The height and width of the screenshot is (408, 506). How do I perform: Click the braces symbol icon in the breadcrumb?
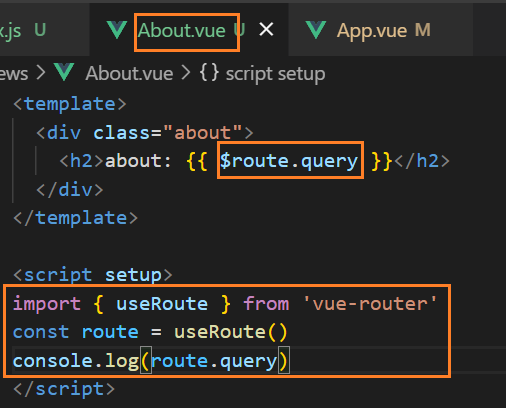[x=209, y=72]
